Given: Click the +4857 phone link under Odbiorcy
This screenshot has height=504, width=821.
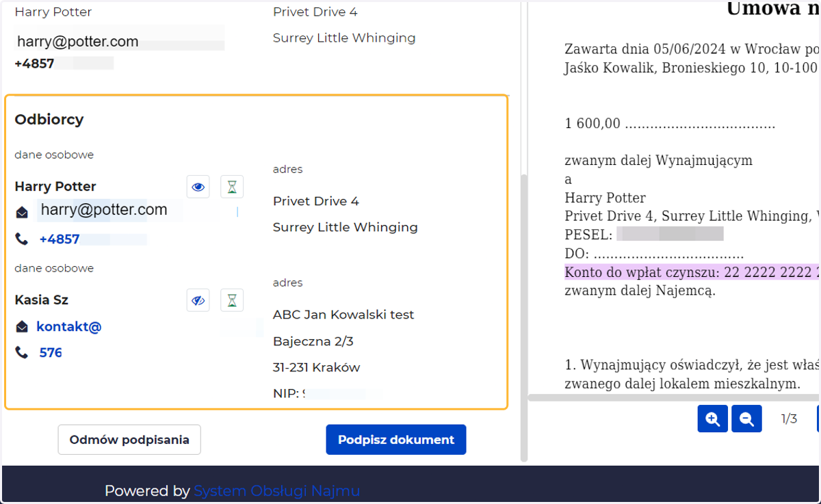Looking at the screenshot, I should pos(60,239).
